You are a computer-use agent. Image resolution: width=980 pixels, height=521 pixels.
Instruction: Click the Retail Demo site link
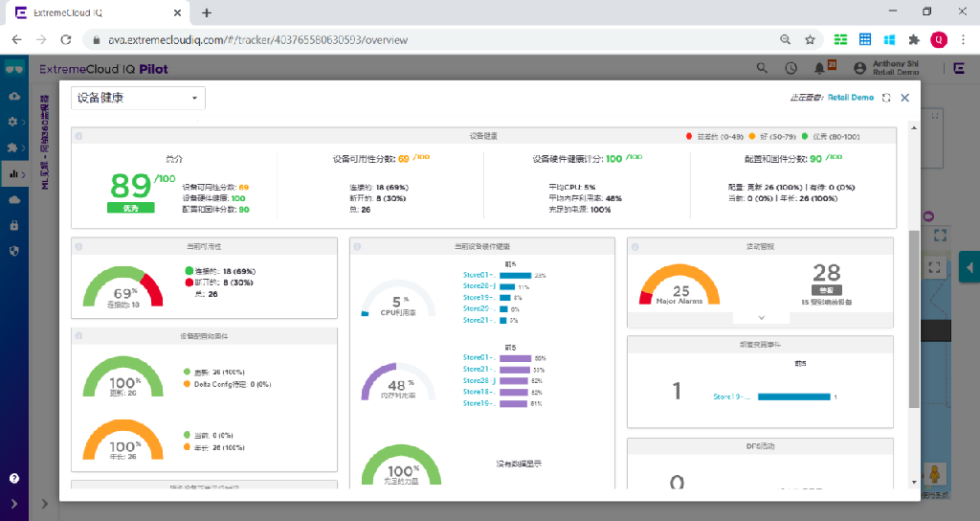[851, 98]
